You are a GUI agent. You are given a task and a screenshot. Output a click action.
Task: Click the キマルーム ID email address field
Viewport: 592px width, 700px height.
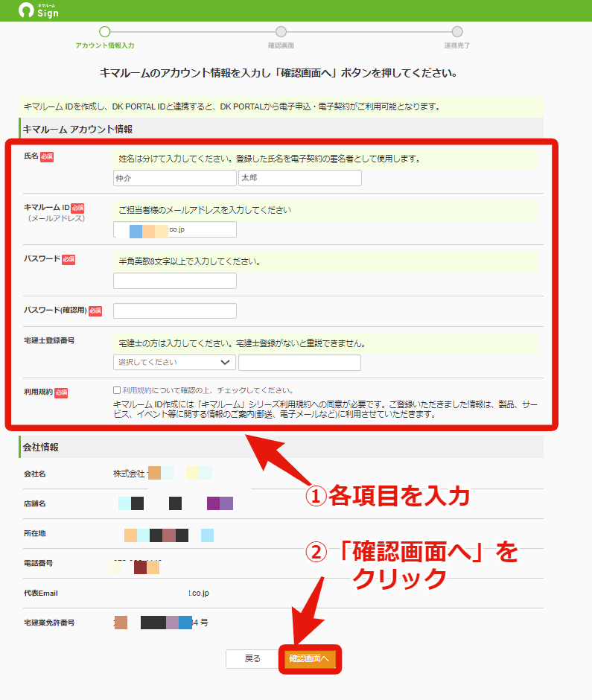(x=174, y=229)
